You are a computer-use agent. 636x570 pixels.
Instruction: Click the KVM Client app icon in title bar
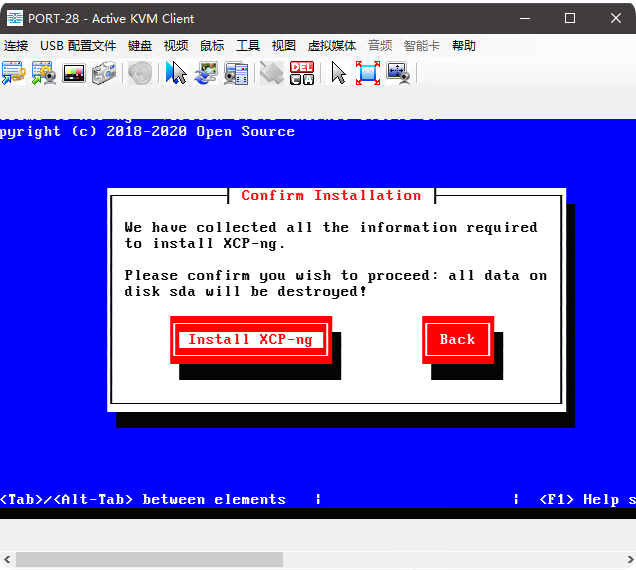15,18
